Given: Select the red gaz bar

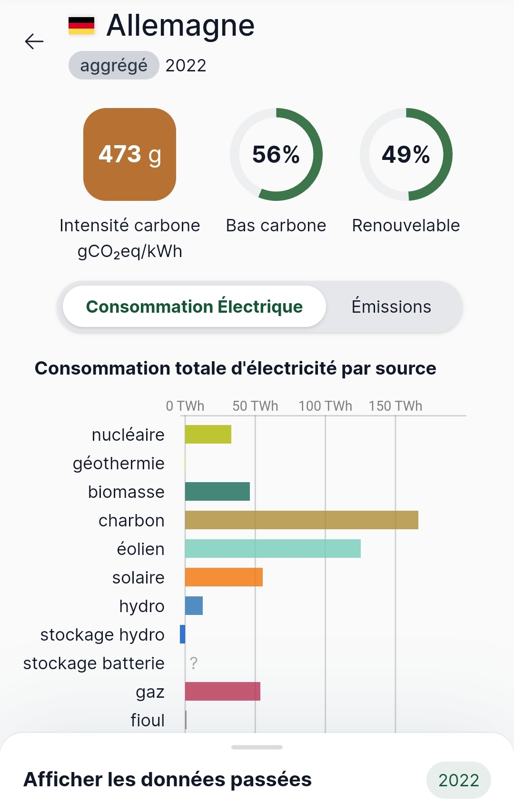Looking at the screenshot, I should pyautogui.click(x=222, y=691).
